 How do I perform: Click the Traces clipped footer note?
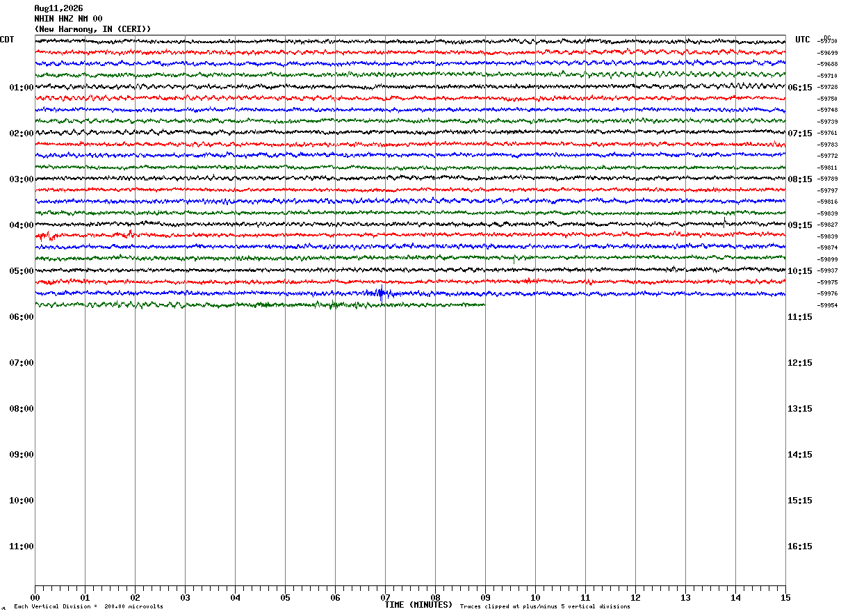[x=545, y=607]
